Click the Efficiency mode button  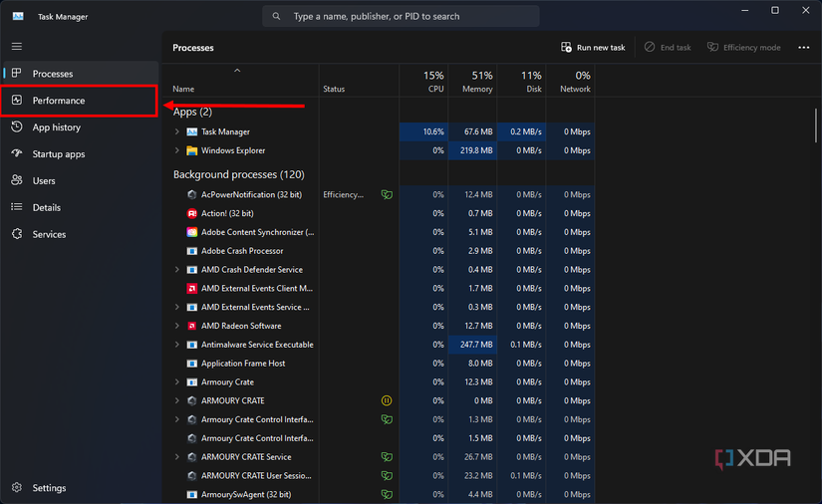[743, 47]
